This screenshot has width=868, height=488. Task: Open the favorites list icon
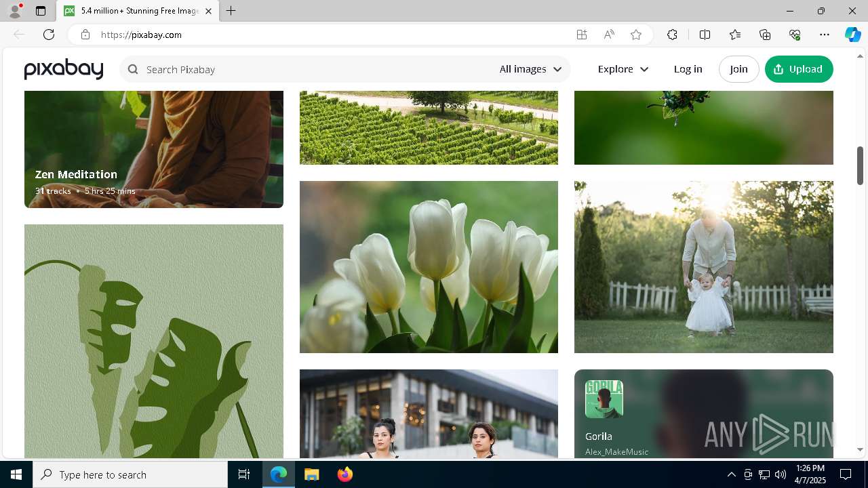pyautogui.click(x=735, y=35)
